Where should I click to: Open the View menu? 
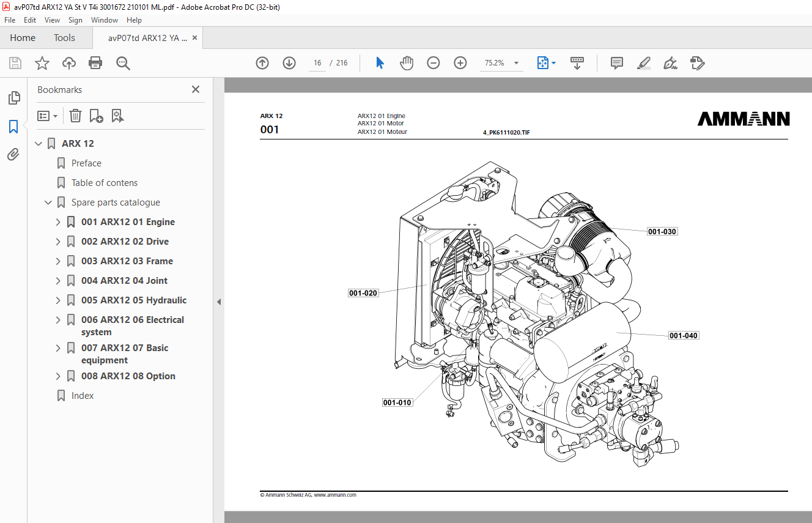tap(52, 20)
